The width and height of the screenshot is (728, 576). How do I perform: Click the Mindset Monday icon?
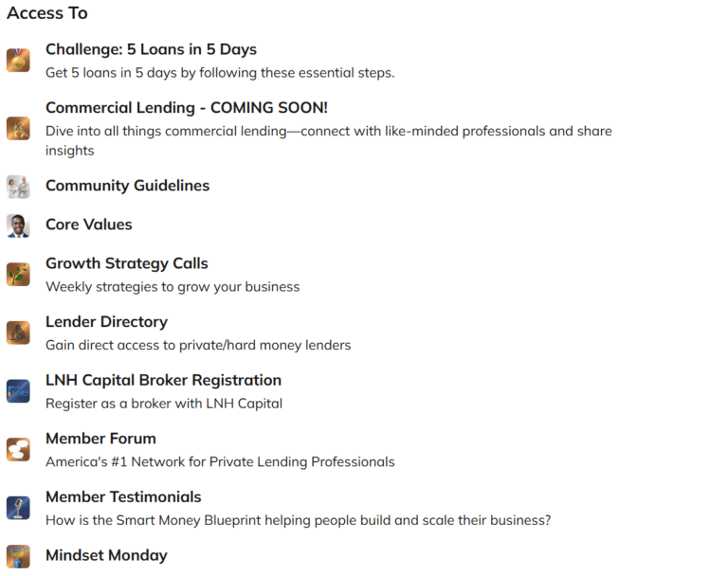click(18, 556)
